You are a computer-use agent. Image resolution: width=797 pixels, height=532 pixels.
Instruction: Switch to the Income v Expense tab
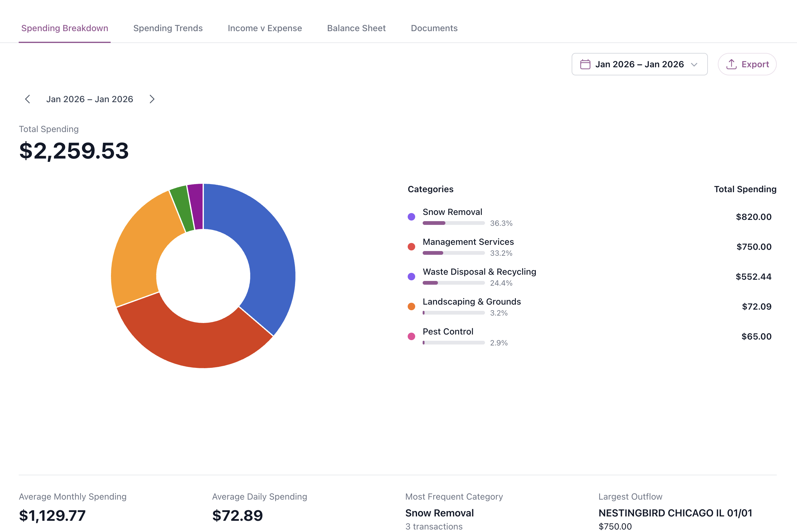click(265, 28)
